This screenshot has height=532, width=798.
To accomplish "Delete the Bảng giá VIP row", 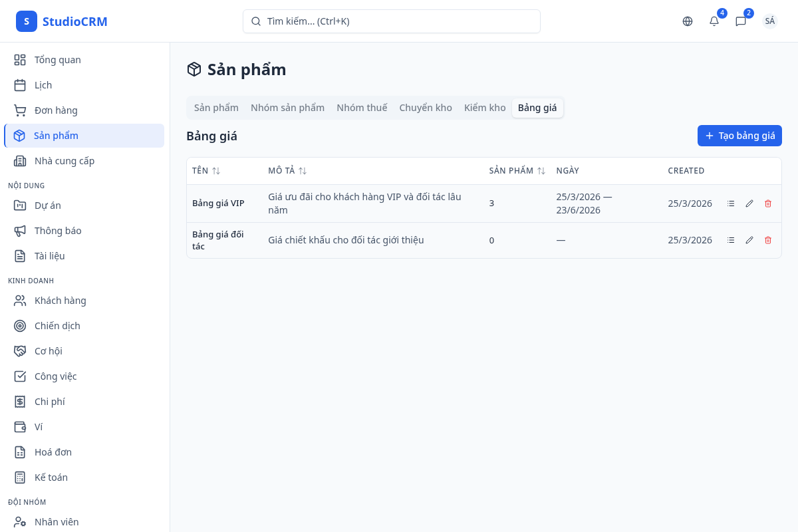I will (768, 203).
